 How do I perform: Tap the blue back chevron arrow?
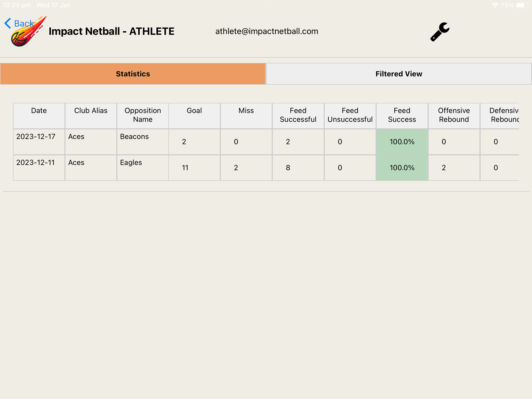[8, 23]
